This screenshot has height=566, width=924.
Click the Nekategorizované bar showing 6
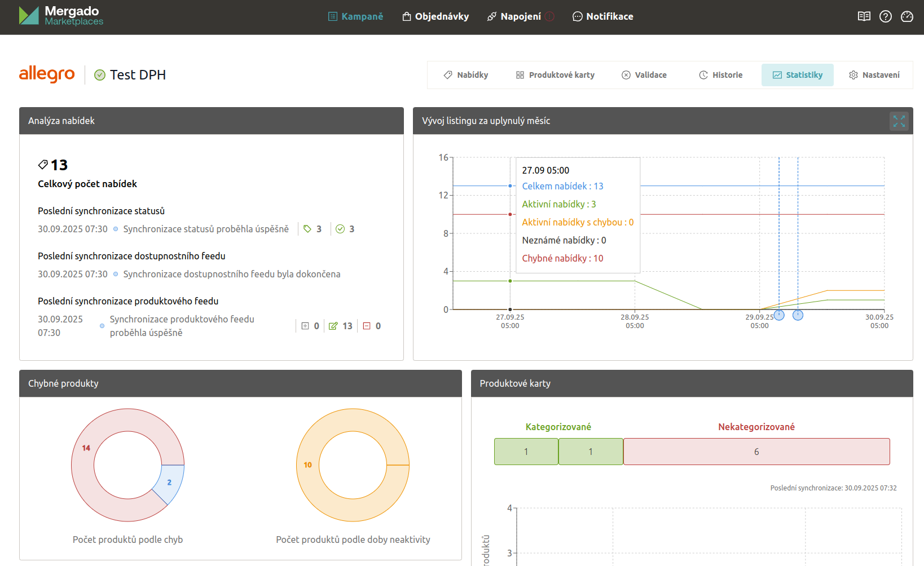756,452
